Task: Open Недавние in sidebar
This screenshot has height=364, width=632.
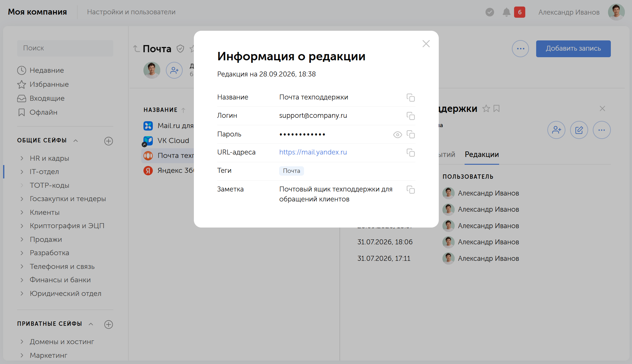Action: click(40, 71)
